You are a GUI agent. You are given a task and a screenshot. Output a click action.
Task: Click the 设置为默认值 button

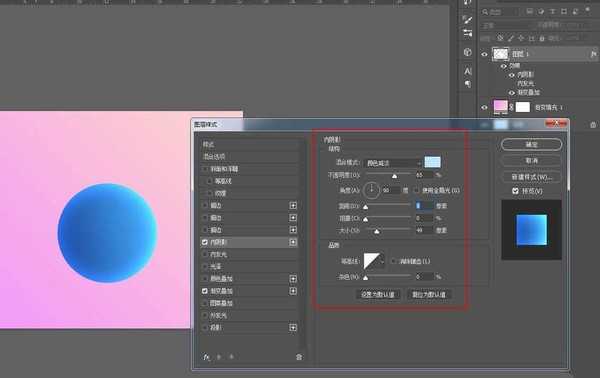pyautogui.click(x=378, y=295)
